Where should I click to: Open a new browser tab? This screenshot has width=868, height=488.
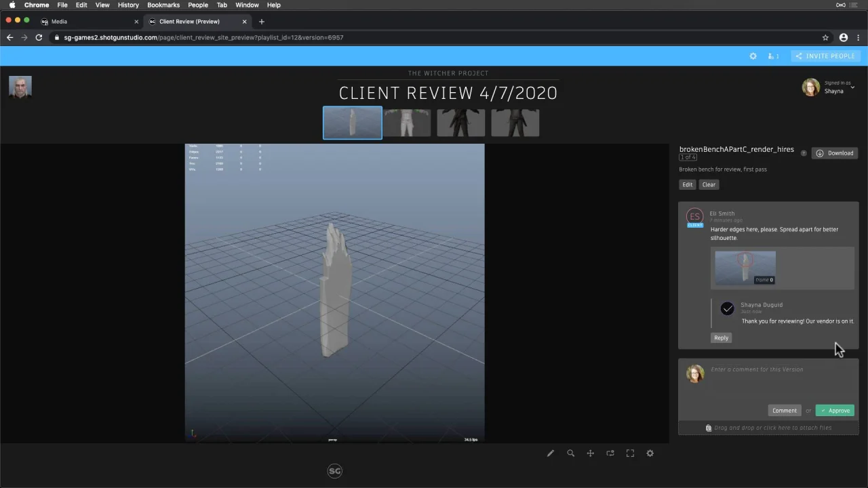262,22
